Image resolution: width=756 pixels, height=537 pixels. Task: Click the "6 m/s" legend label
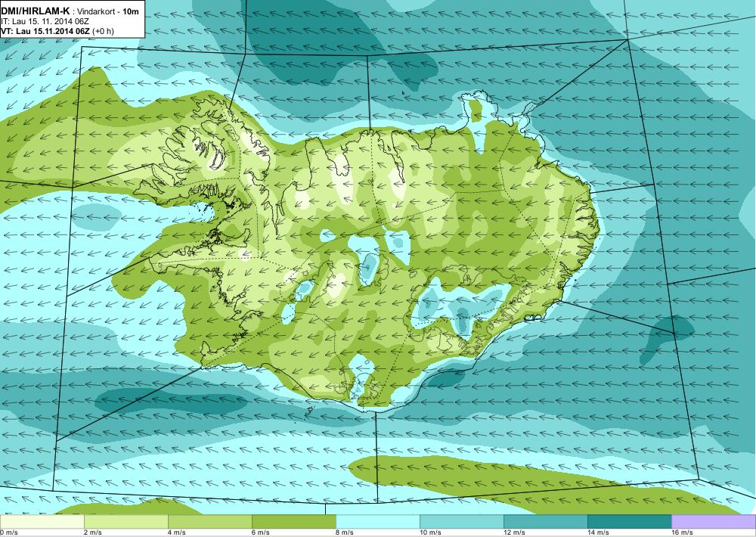tap(261, 532)
